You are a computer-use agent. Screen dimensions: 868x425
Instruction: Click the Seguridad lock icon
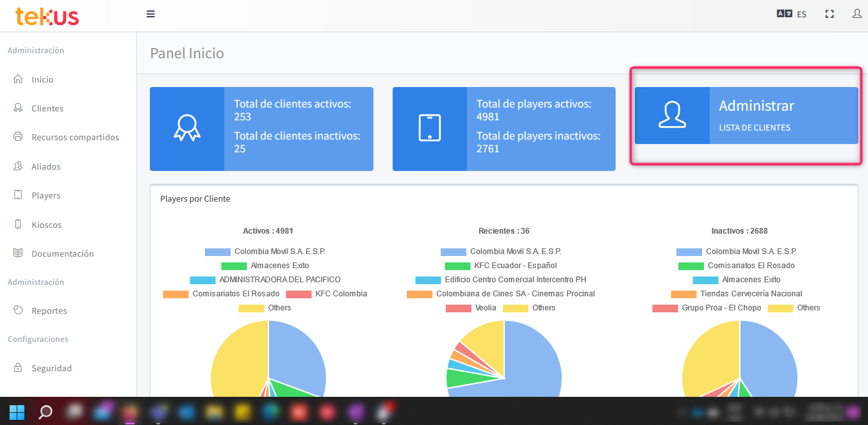pyautogui.click(x=18, y=368)
